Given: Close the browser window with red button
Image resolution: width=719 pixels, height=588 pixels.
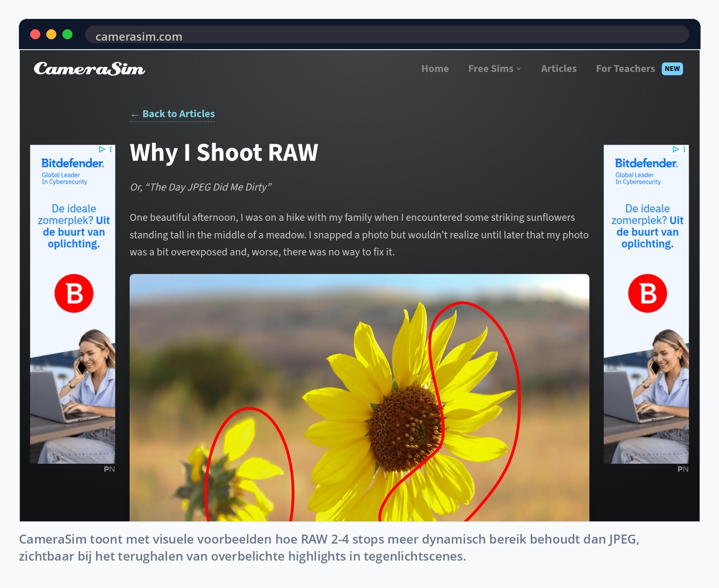Looking at the screenshot, I should pos(35,35).
